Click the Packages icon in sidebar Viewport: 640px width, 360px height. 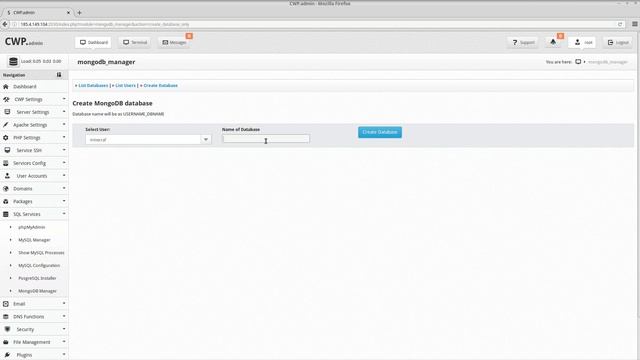tap(6, 201)
